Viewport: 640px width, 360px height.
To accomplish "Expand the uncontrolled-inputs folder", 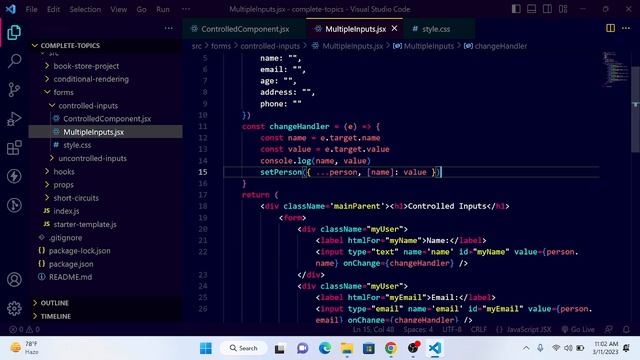I will pos(105,158).
